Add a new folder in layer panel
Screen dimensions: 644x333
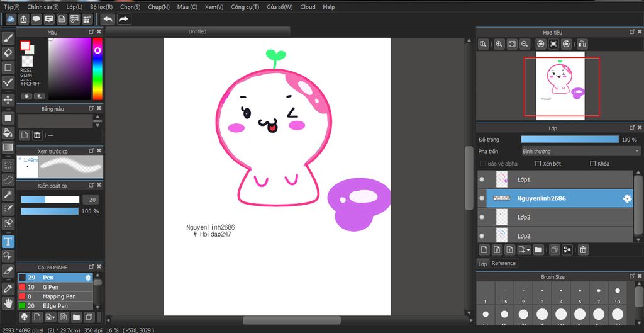click(x=538, y=249)
